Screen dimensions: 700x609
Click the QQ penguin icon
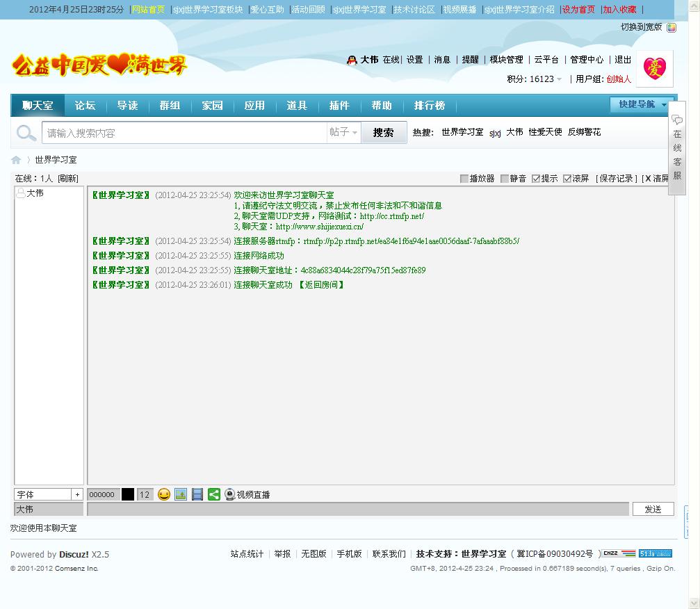point(352,60)
